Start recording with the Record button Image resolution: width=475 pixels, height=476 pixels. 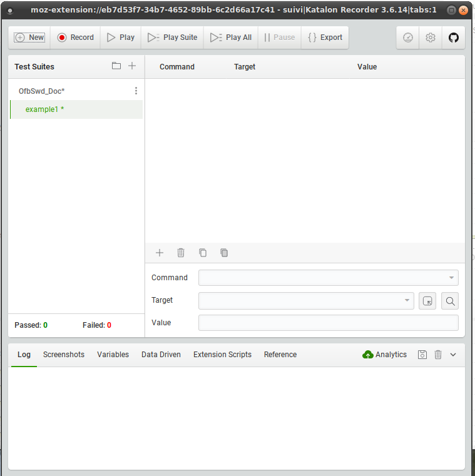click(x=76, y=38)
